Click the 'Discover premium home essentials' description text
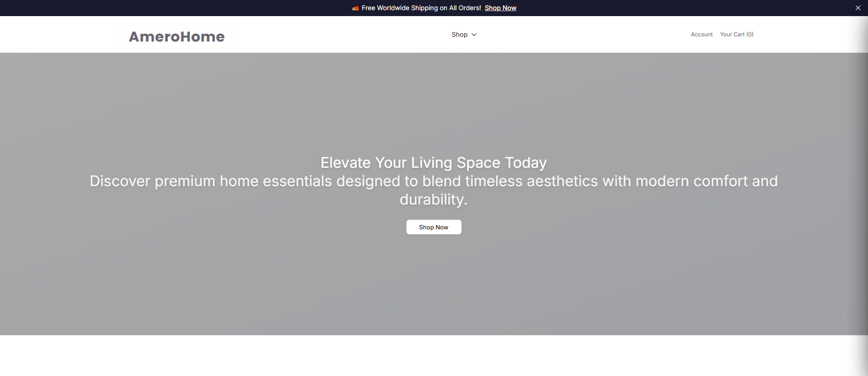 click(x=434, y=190)
